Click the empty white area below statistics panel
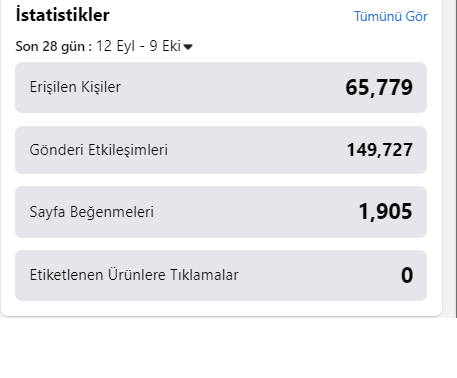 pos(228,348)
